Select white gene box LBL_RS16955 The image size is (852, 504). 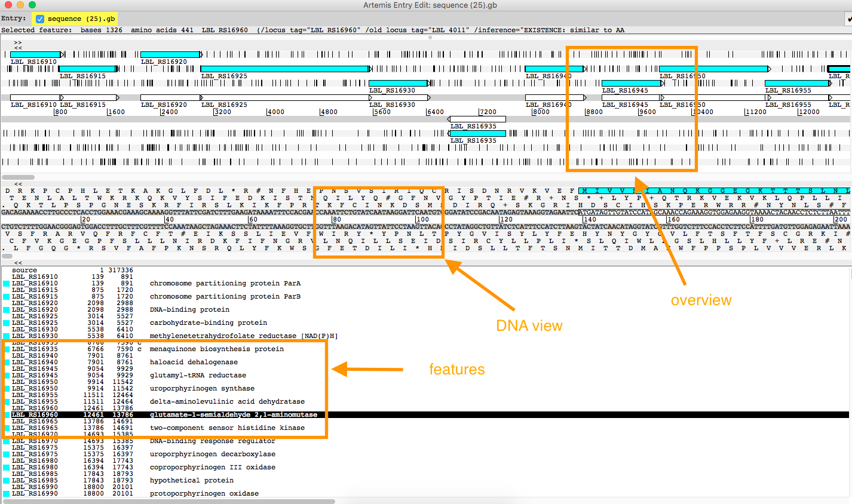pyautogui.click(x=798, y=97)
